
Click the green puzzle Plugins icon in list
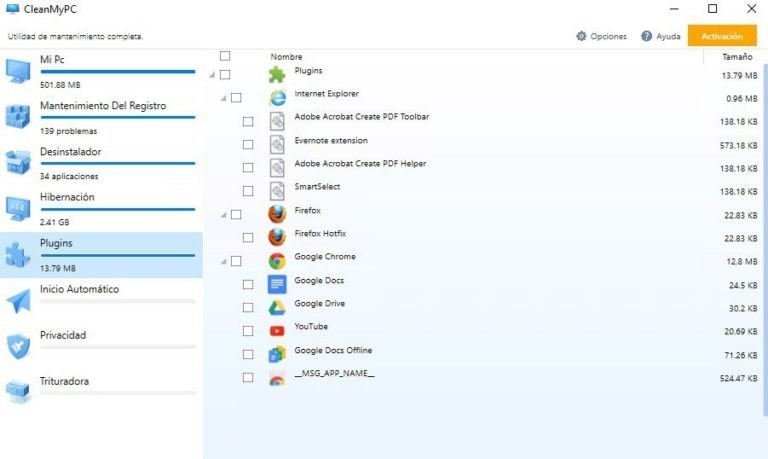tap(277, 74)
